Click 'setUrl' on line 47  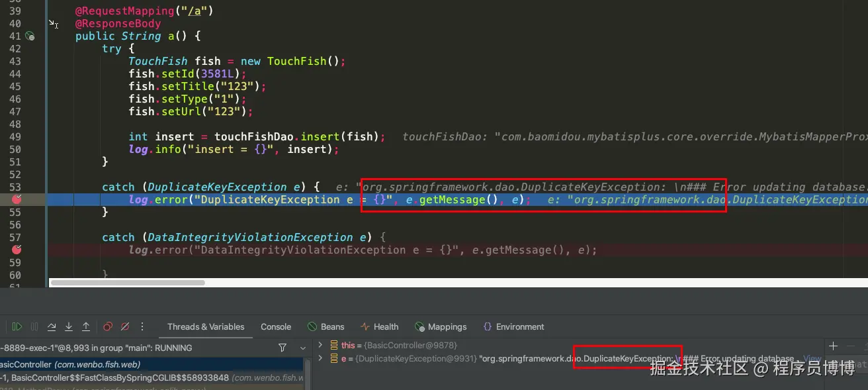[181, 111]
